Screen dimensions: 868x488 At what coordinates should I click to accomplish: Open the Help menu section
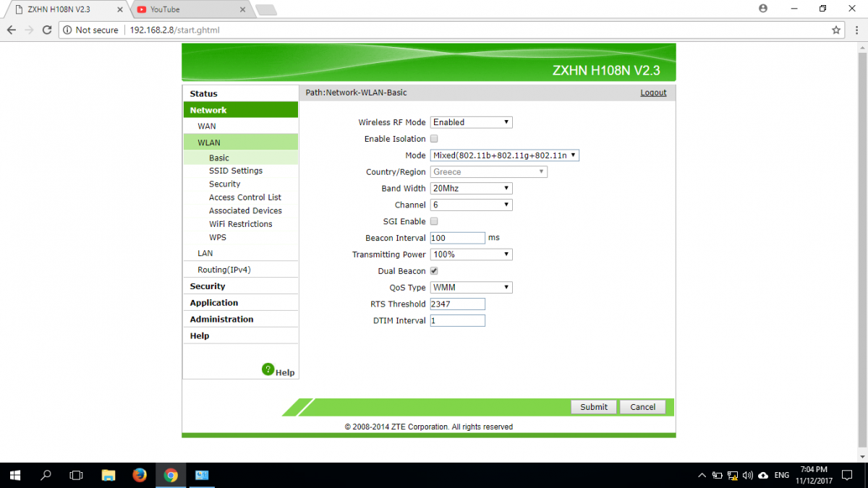point(240,336)
